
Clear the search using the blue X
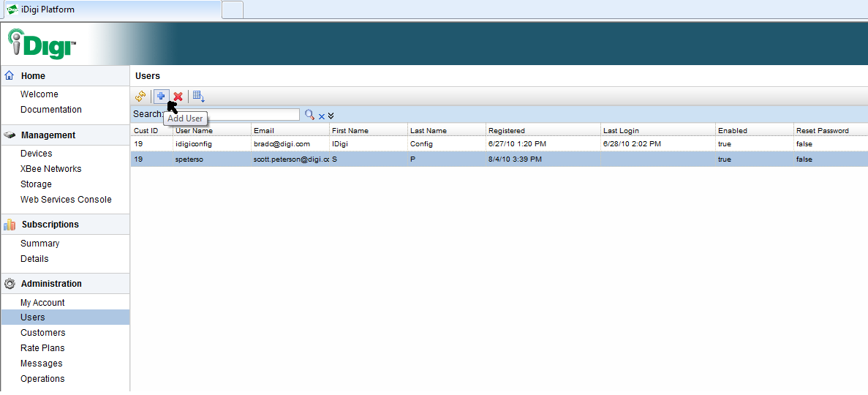click(321, 116)
